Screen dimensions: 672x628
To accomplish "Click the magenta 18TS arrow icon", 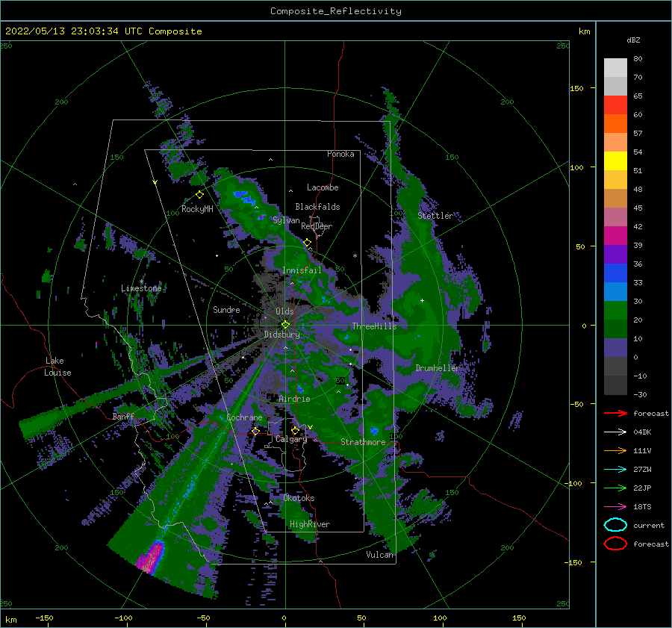I will [615, 507].
